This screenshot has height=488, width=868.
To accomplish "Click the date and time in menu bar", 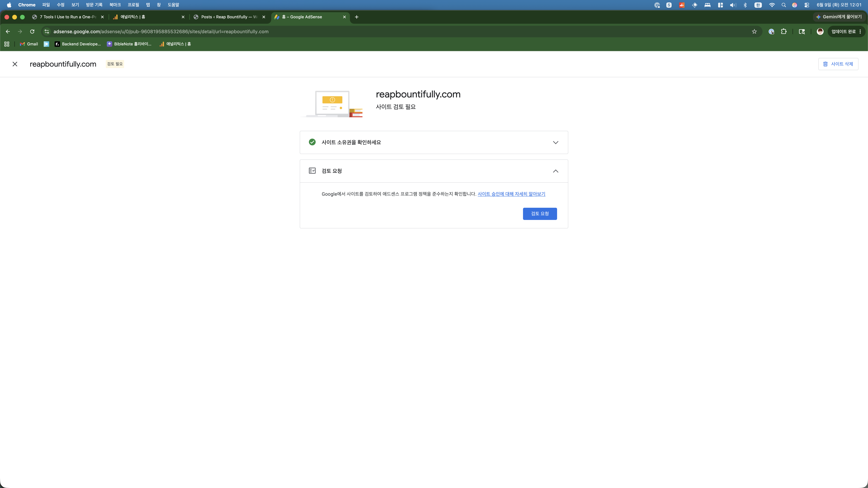I will (839, 5).
